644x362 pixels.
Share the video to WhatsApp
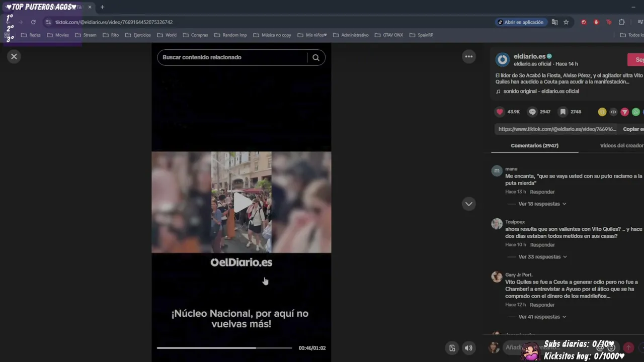click(x=636, y=112)
